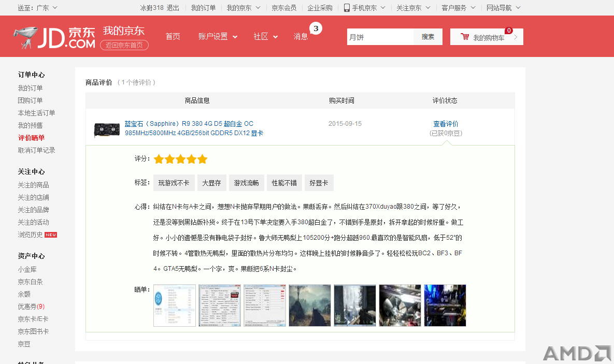The image size is (614, 364).
Task: Click the 搜索 button
Action: (x=428, y=37)
